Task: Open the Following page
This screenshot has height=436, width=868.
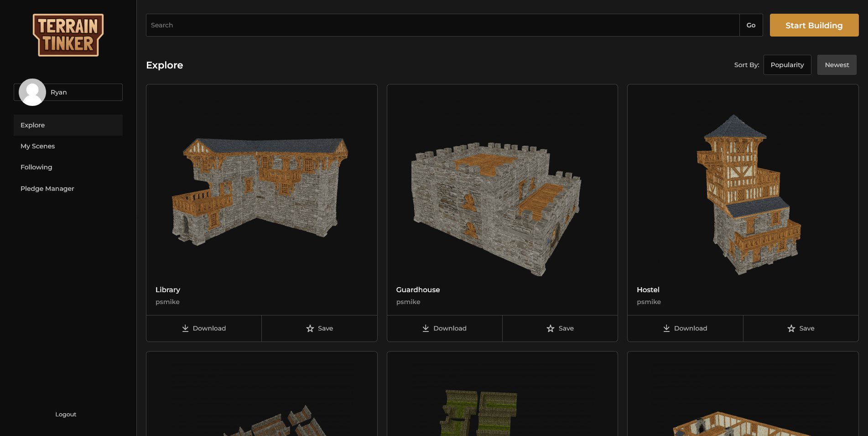Action: click(36, 167)
